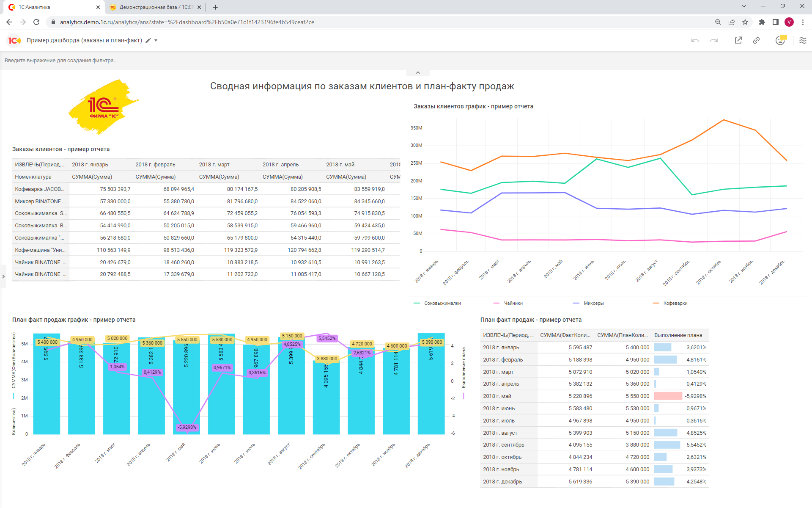812x508 pixels.
Task: Click the Номенклатура table header cell
Action: (33, 177)
